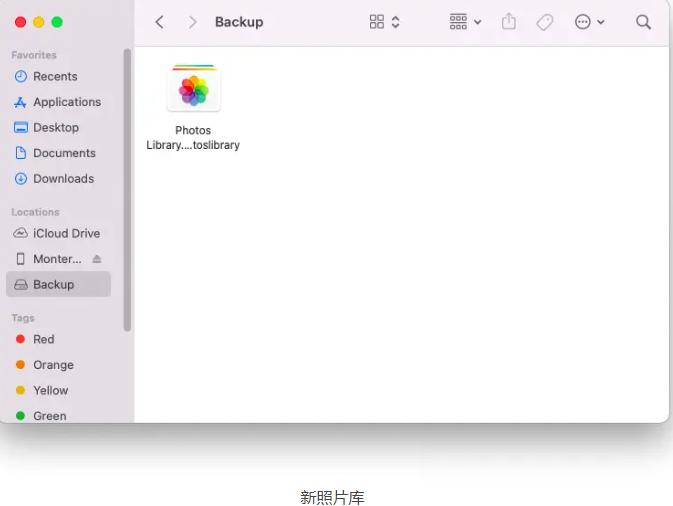Screen dimensions: 673x506
Task: Maximize the Finder window with green button
Action: click(x=57, y=22)
